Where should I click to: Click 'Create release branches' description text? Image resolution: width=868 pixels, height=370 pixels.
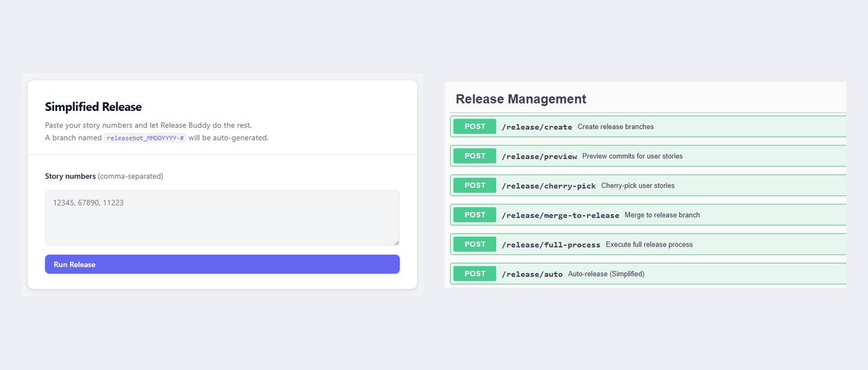(x=615, y=127)
